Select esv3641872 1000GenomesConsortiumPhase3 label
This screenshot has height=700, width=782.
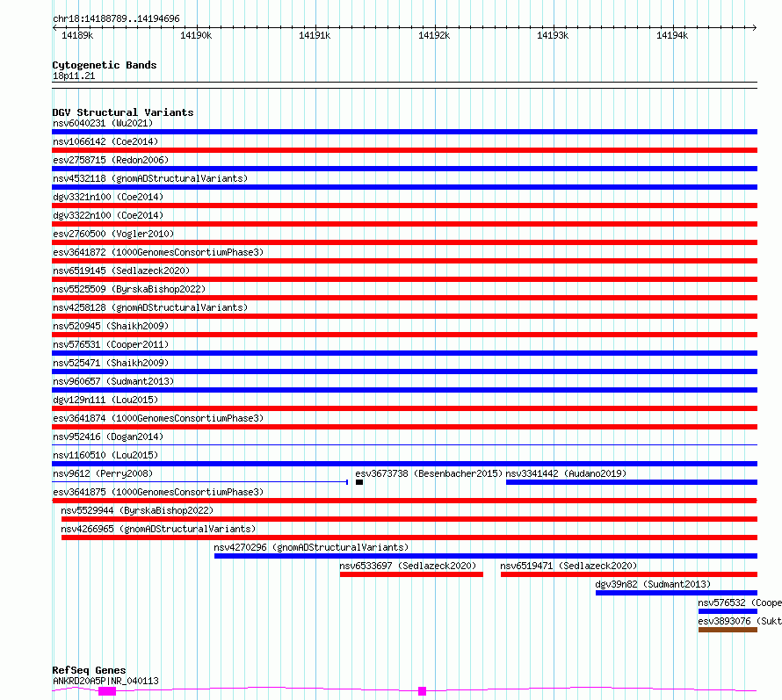158,252
